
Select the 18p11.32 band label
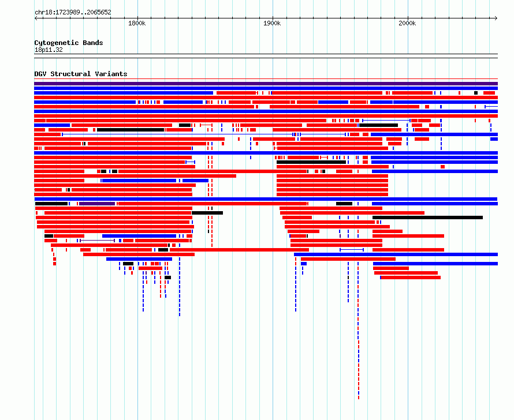pyautogui.click(x=49, y=50)
